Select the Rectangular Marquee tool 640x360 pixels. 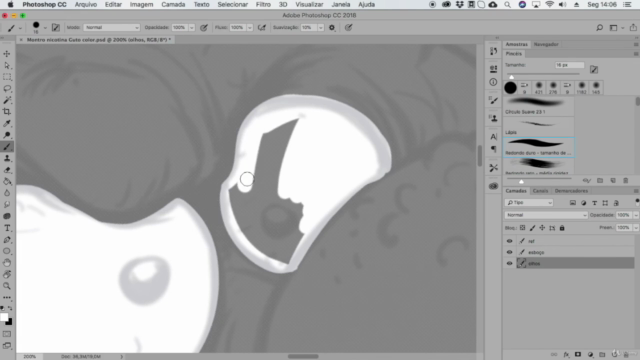click(x=7, y=77)
